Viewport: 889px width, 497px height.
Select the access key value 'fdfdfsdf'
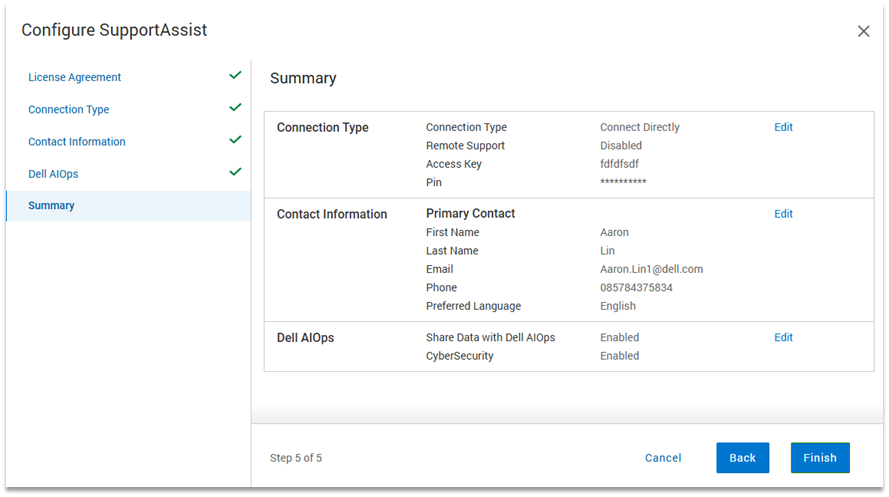click(x=619, y=164)
